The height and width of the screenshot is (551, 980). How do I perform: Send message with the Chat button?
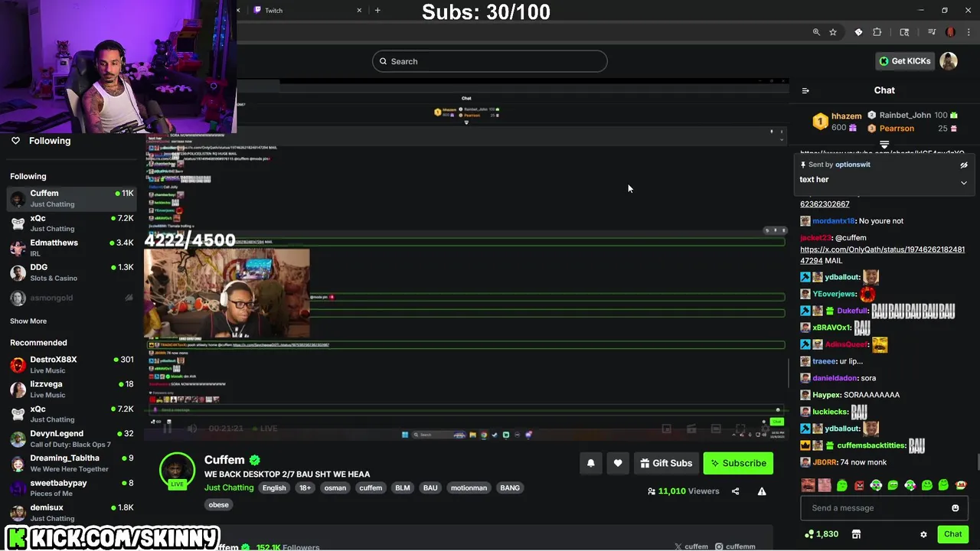click(952, 534)
